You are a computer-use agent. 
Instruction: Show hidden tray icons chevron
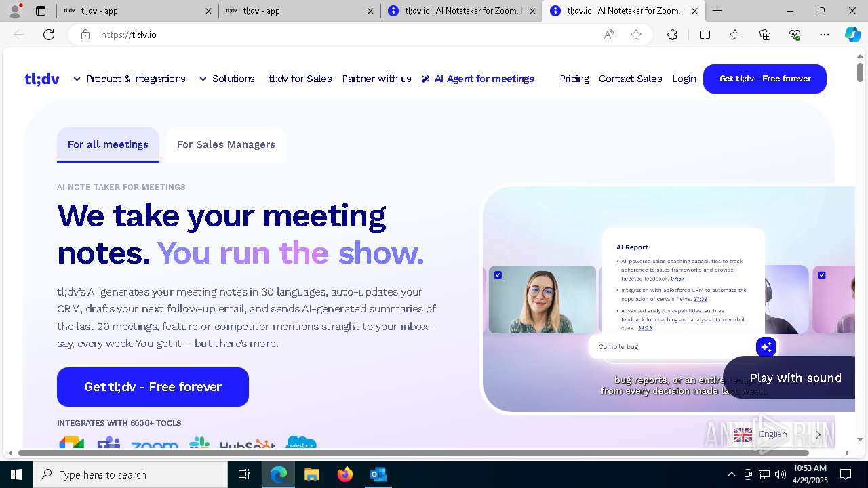tap(731, 474)
